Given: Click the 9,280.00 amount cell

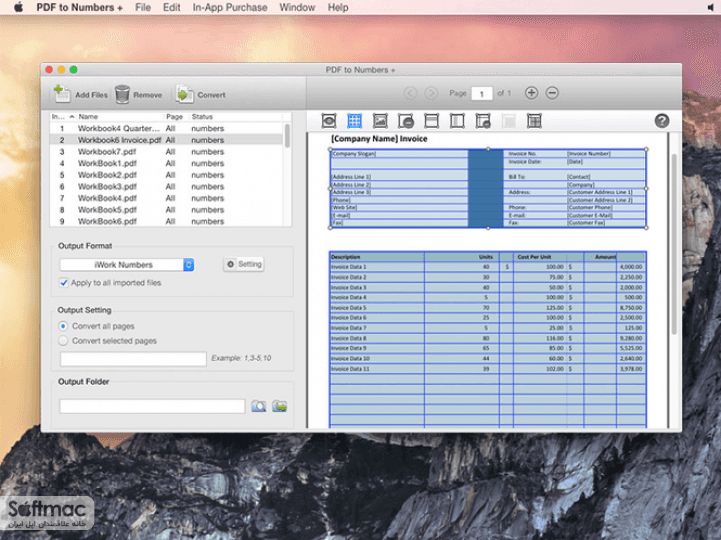Looking at the screenshot, I should (x=631, y=338).
